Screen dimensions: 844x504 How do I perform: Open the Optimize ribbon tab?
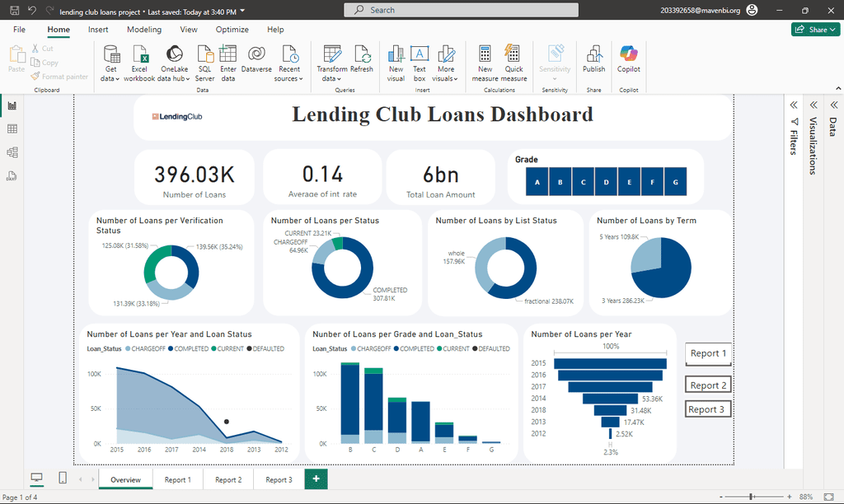click(232, 30)
